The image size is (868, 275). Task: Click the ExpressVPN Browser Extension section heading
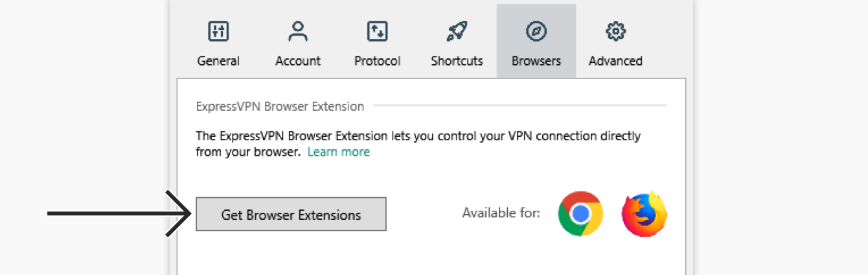(x=280, y=106)
